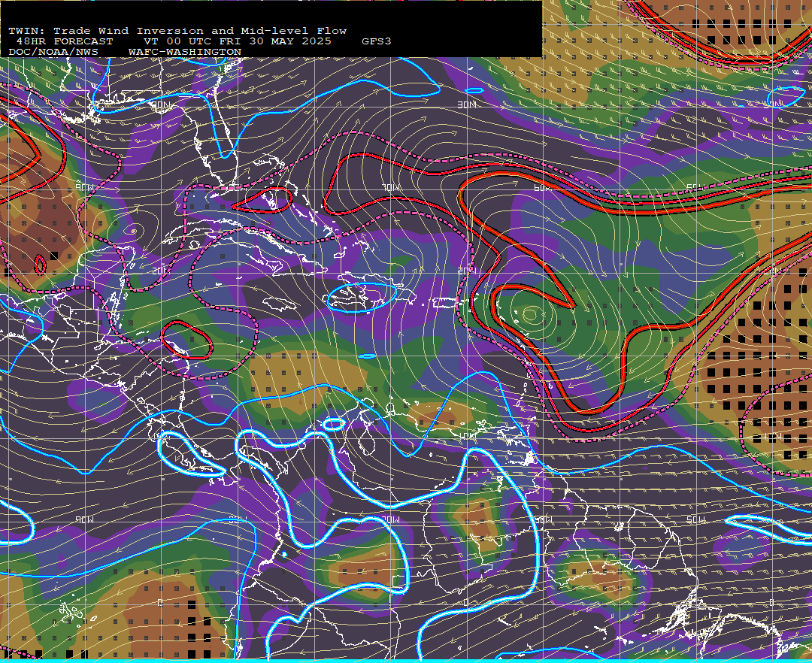Image resolution: width=812 pixels, height=663 pixels.
Task: Click the 'DOC/NOAA/NWS' text
Action: (x=53, y=53)
